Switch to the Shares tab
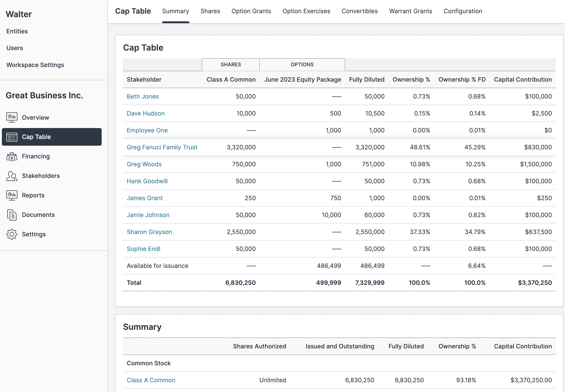The image size is (565, 392). (x=210, y=11)
